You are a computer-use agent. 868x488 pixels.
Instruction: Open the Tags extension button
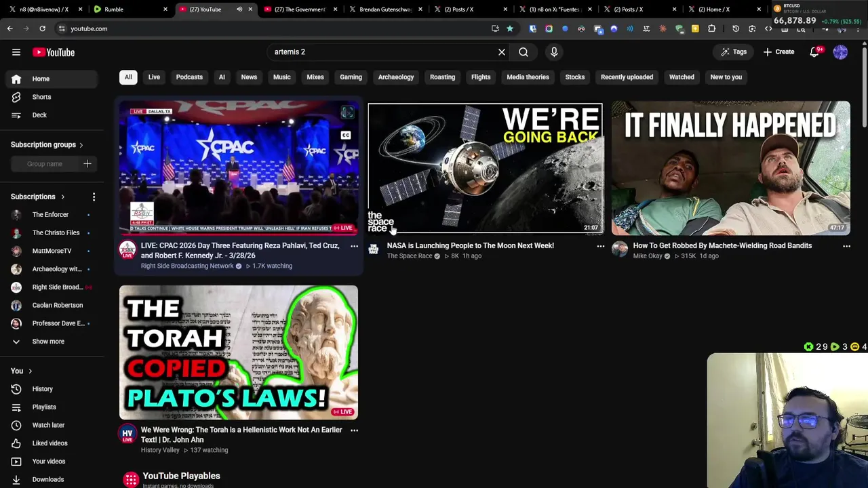(734, 52)
